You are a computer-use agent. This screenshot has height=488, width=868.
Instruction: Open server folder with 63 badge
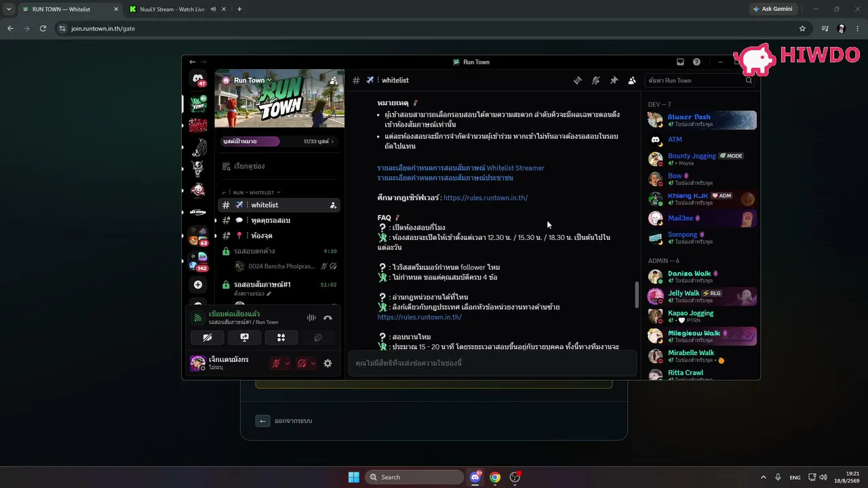click(198, 237)
